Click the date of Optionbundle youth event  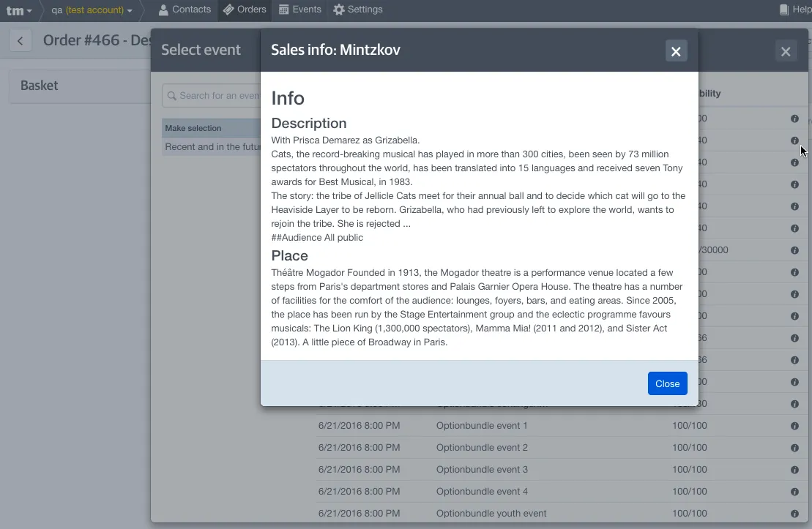(x=359, y=514)
